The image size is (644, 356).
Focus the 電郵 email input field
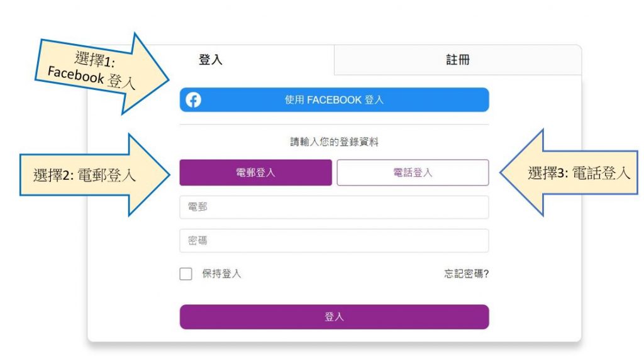334,207
